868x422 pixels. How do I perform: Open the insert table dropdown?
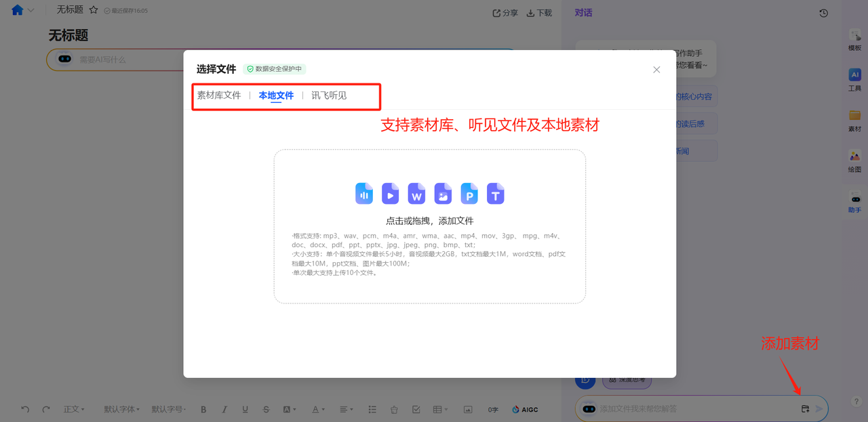pos(441,409)
